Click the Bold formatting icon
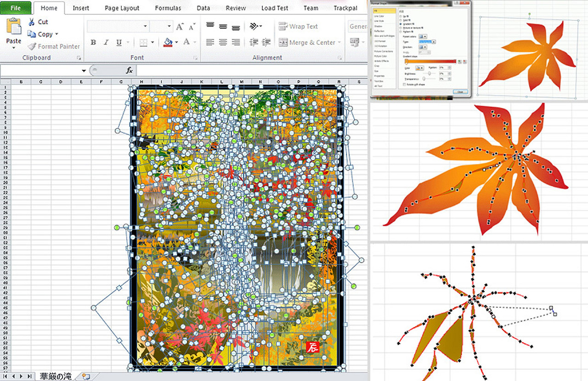 pyautogui.click(x=93, y=42)
